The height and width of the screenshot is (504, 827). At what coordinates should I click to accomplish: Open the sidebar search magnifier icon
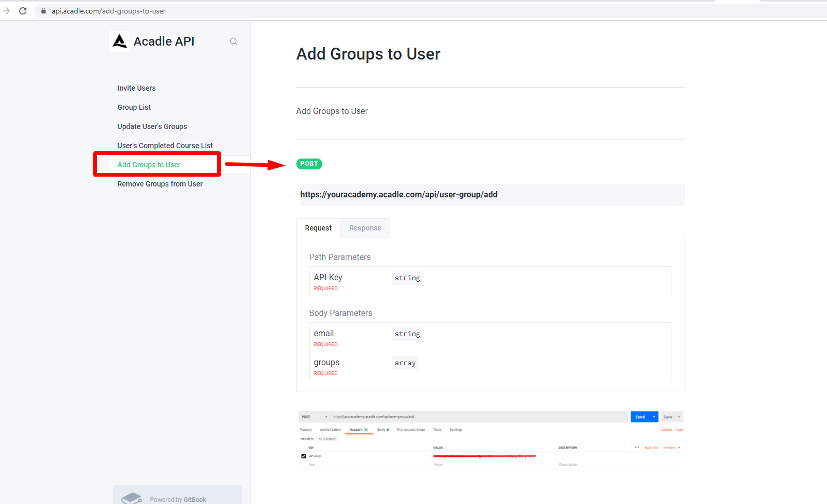tap(234, 41)
